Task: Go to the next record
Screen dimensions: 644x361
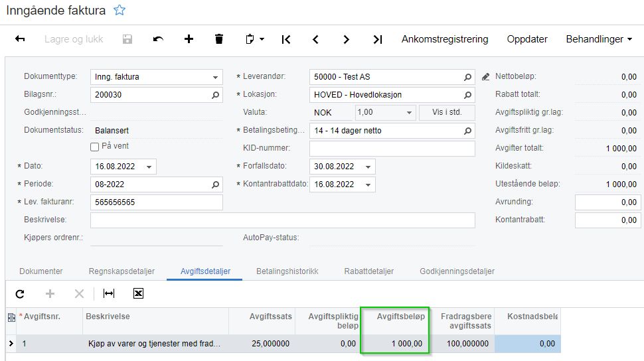Action: pyautogui.click(x=346, y=39)
